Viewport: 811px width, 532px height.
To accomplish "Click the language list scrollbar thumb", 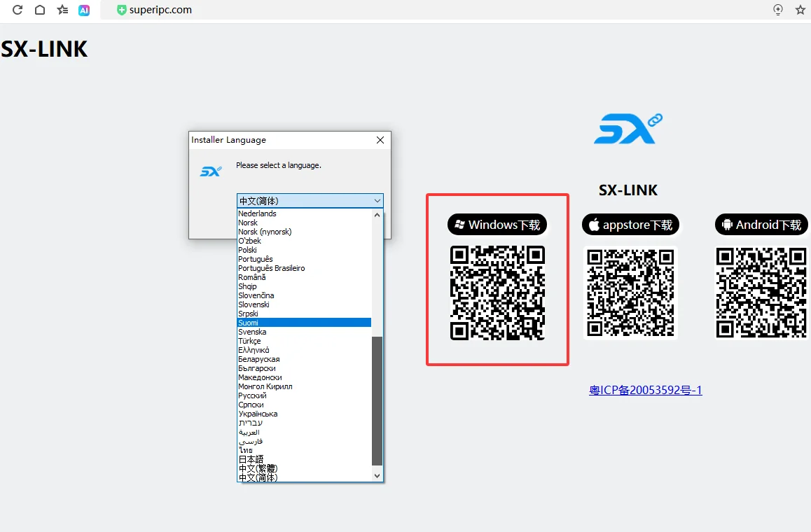I will coord(377,400).
